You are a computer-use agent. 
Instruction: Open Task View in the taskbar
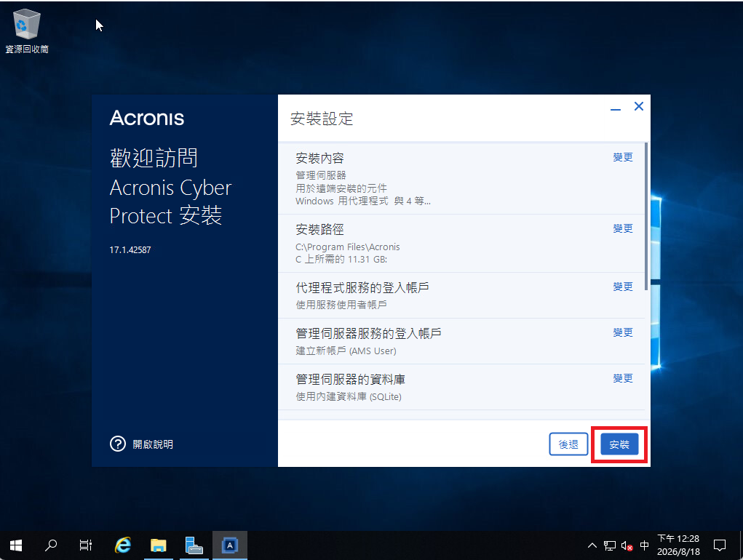[86, 545]
